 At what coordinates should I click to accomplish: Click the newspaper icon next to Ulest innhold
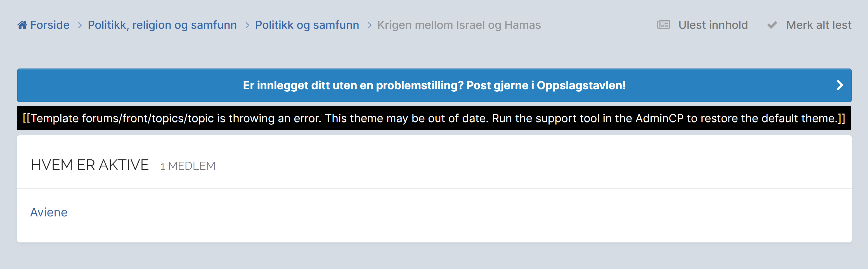(663, 25)
